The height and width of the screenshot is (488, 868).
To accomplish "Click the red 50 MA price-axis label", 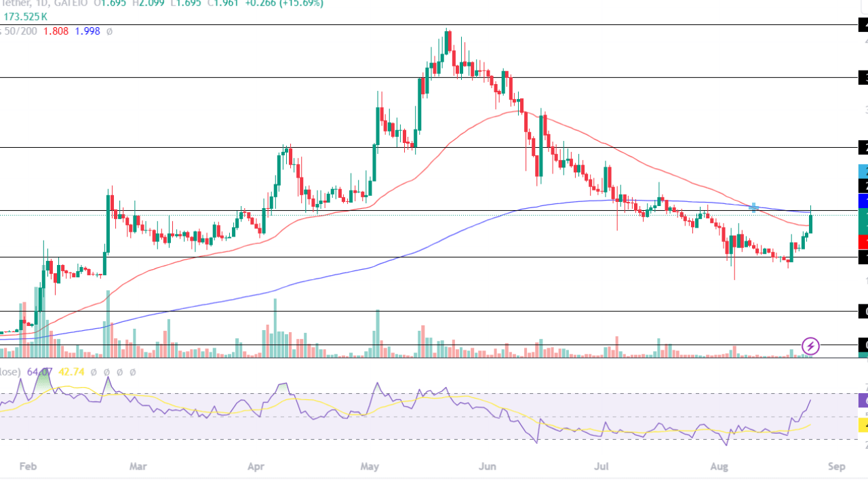I will coord(863,242).
